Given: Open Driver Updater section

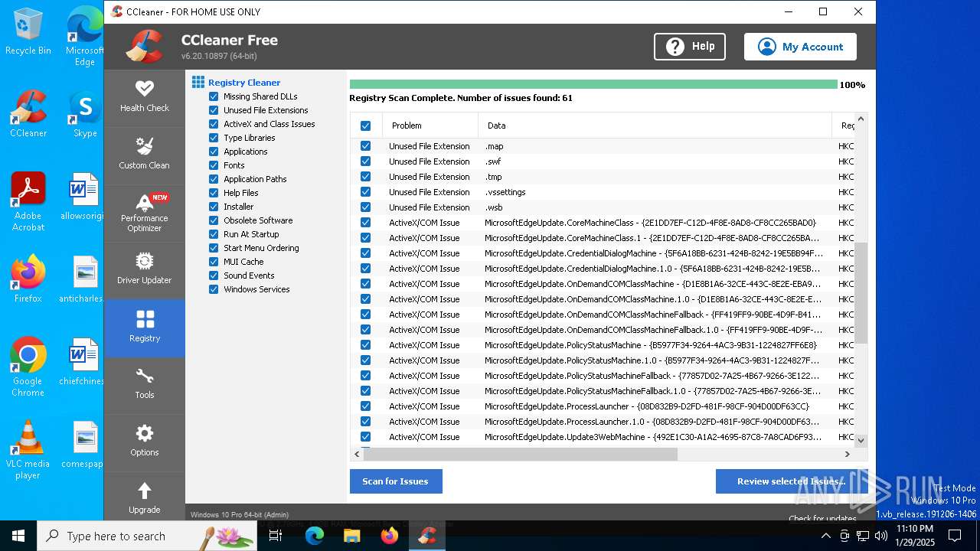Looking at the screenshot, I should [144, 269].
